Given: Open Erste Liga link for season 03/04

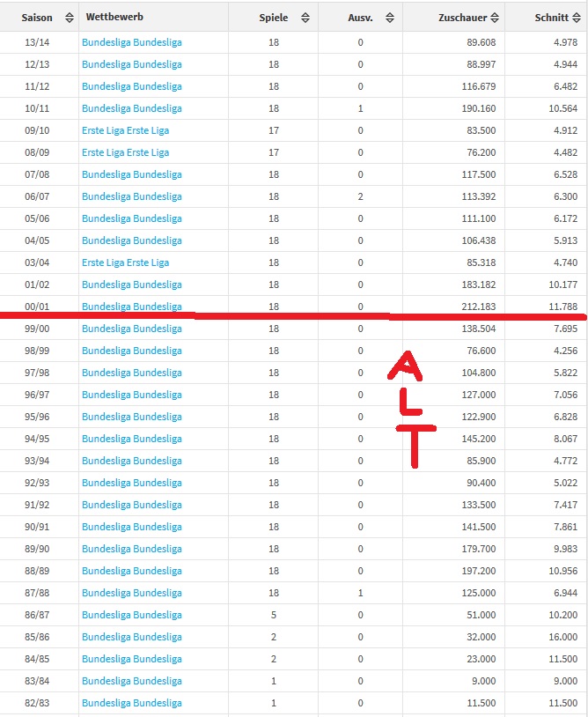Looking at the screenshot, I should 125,262.
